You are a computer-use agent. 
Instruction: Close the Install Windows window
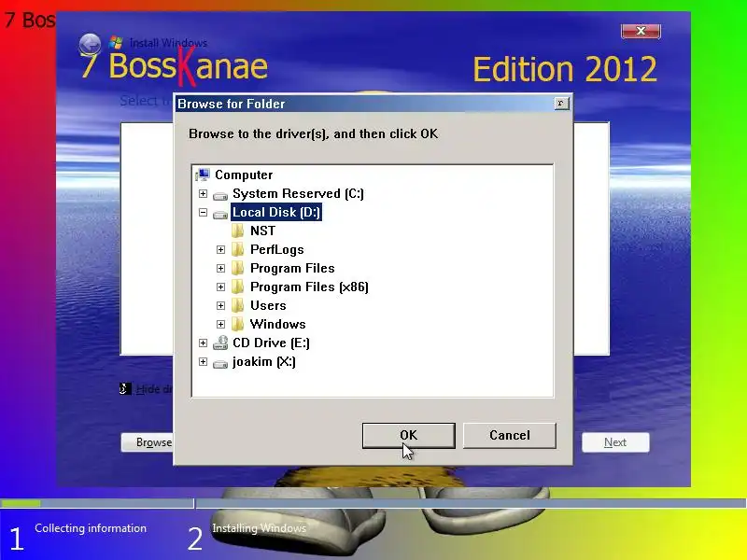coord(641,31)
